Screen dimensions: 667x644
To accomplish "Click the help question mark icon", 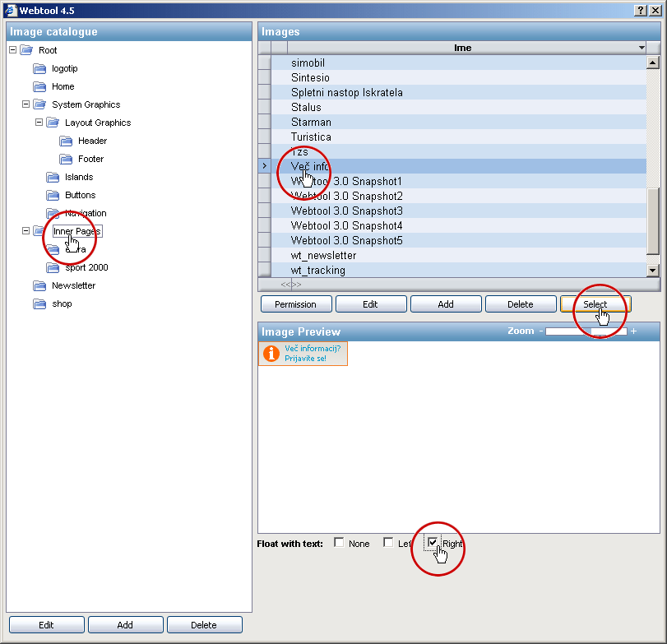I will click(x=641, y=9).
